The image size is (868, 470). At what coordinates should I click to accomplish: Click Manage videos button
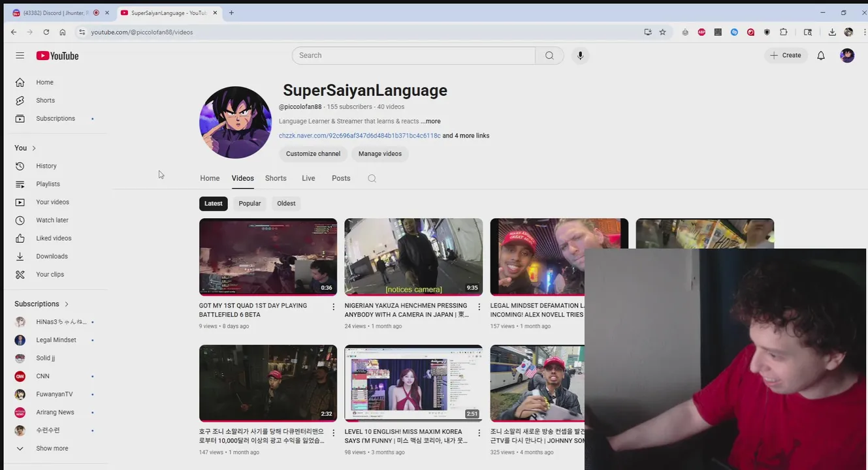(x=380, y=154)
